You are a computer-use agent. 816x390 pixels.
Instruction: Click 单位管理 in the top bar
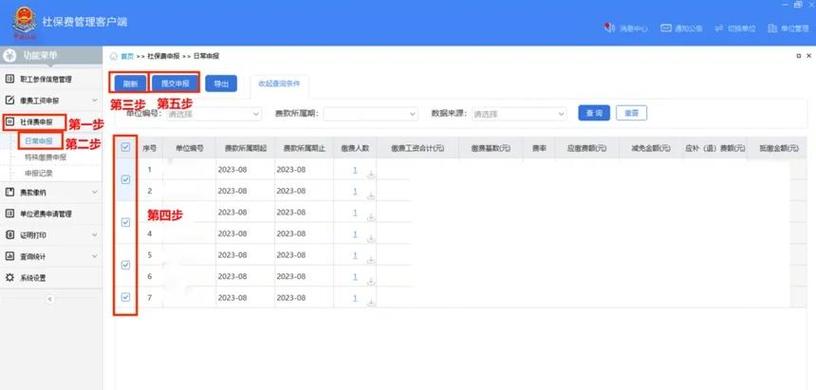click(x=795, y=29)
